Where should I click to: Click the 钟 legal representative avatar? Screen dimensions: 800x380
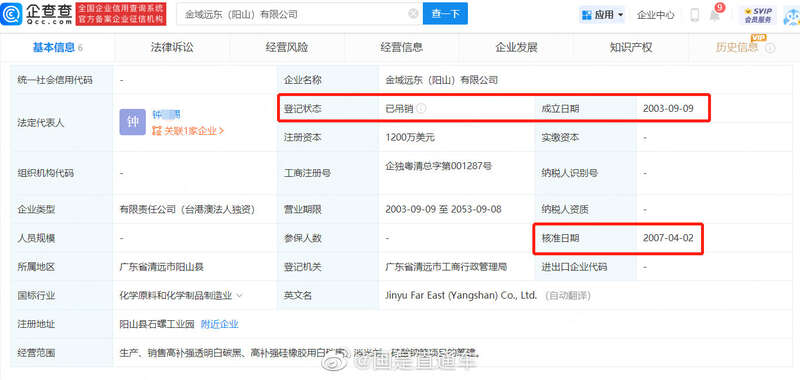click(133, 122)
